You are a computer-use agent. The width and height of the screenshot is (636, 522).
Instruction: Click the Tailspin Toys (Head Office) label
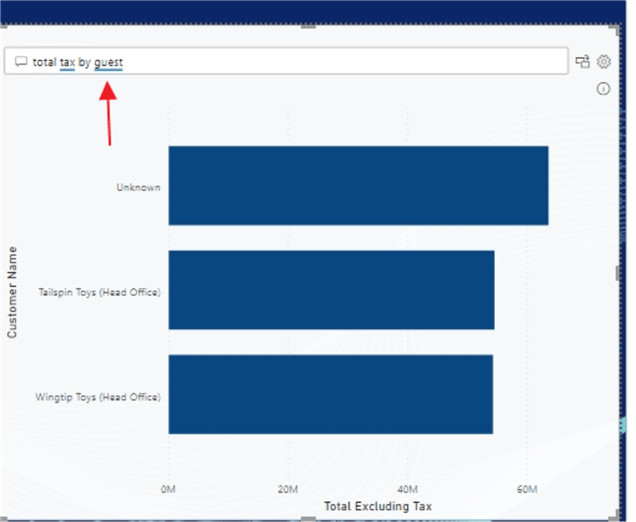pos(99,292)
